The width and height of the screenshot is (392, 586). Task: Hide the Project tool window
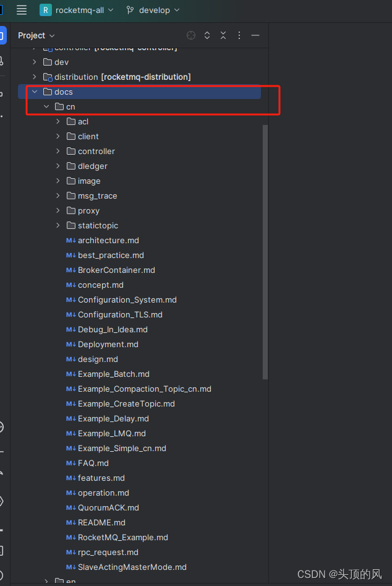255,35
